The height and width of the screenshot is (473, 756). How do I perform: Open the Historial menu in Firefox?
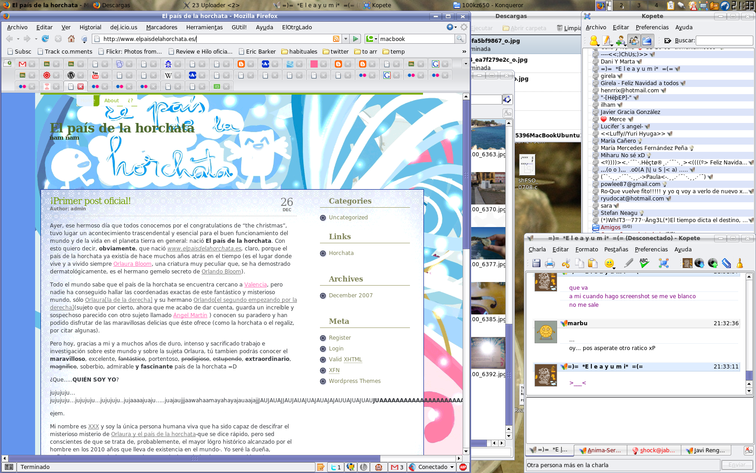coord(90,27)
